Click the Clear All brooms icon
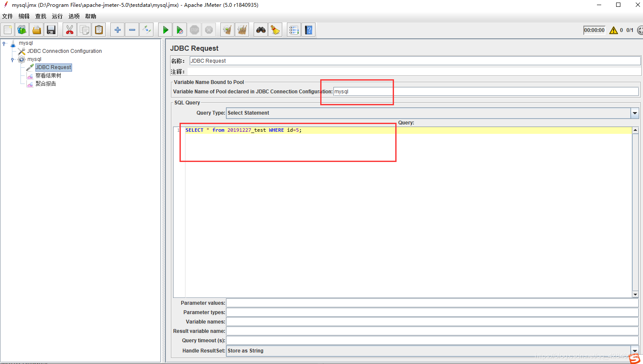Viewport: 643px width, 364px height. [x=242, y=30]
